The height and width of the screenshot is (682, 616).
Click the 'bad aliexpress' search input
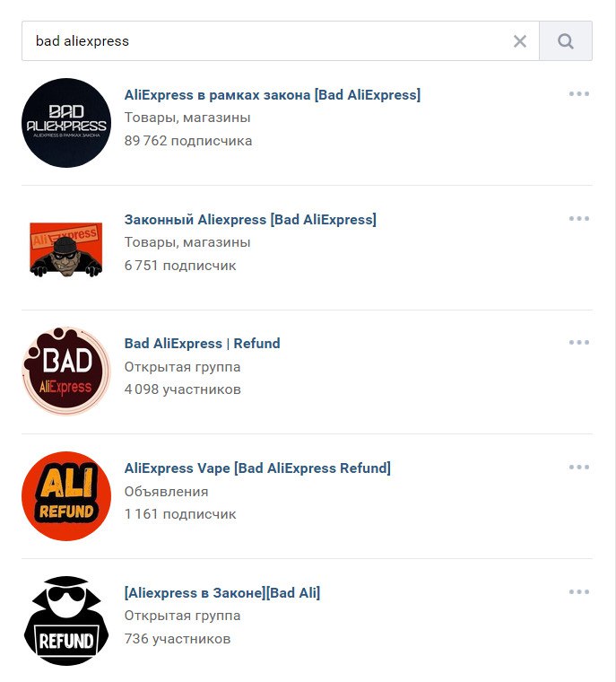tap(269, 41)
